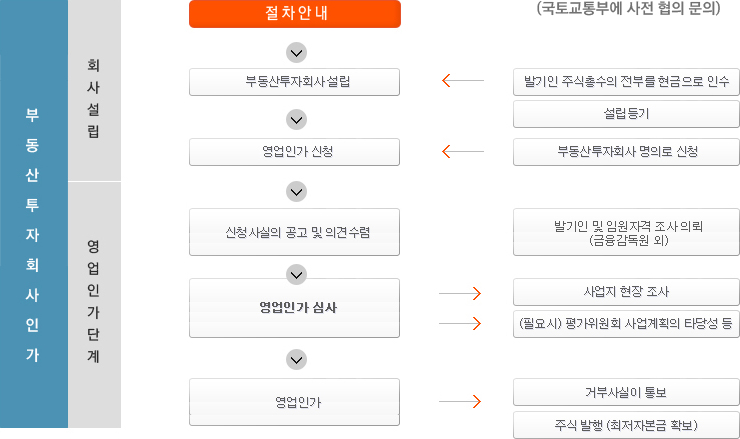Screen dimensions: 740x439
Task: Click chevron circle above the final 영업인가 box
Action: (x=296, y=360)
